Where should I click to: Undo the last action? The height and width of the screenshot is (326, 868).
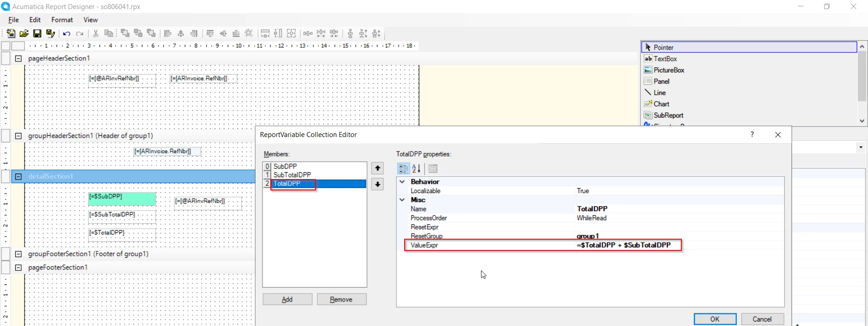[x=66, y=33]
